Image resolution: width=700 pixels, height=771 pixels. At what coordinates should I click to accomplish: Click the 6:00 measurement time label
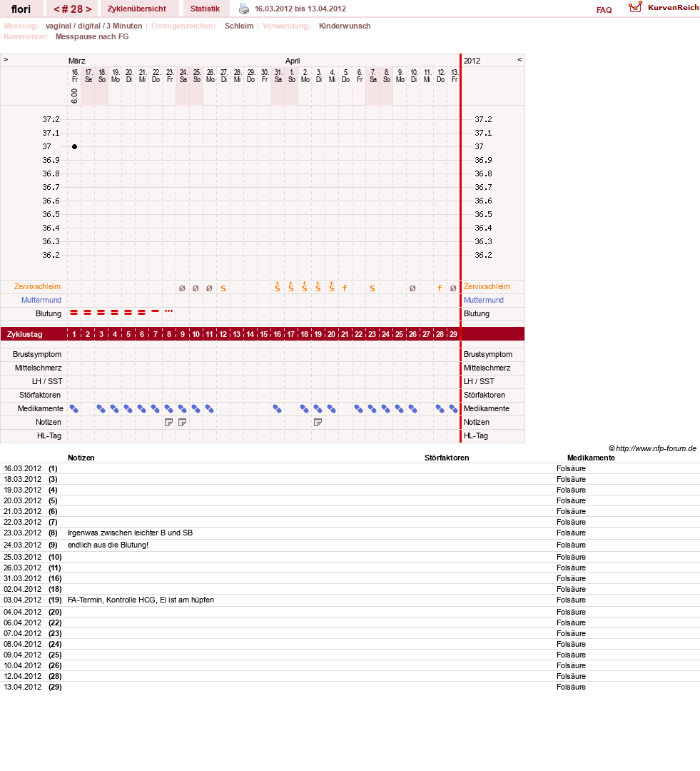point(74,96)
